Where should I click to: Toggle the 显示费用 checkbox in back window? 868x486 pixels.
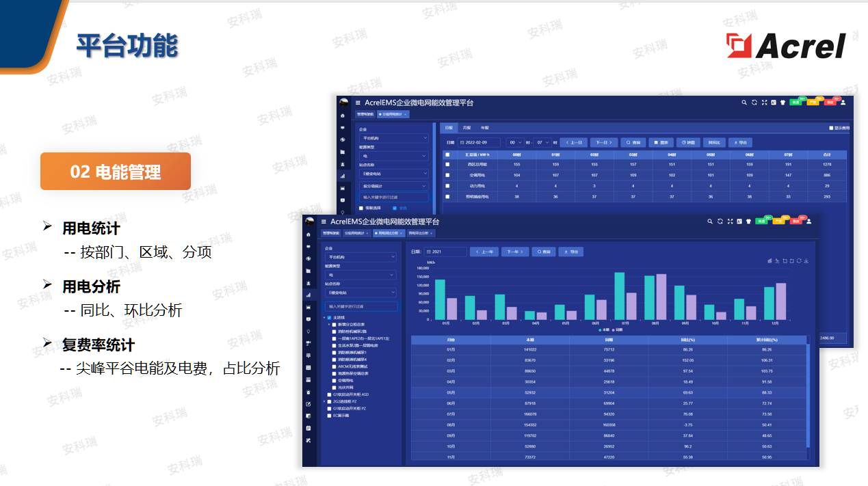click(831, 128)
